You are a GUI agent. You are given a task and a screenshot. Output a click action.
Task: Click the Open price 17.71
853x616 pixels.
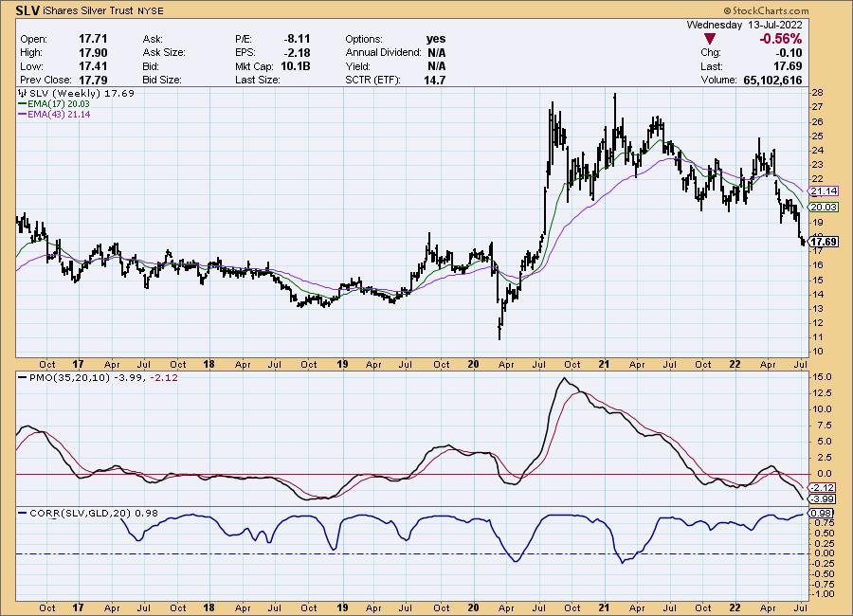point(93,39)
